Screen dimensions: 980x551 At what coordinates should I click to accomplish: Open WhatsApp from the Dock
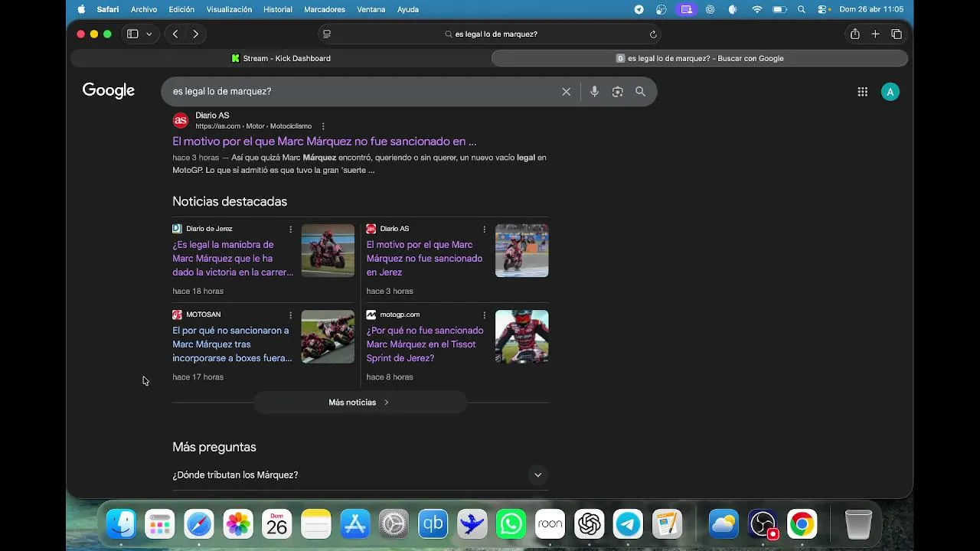tap(511, 524)
